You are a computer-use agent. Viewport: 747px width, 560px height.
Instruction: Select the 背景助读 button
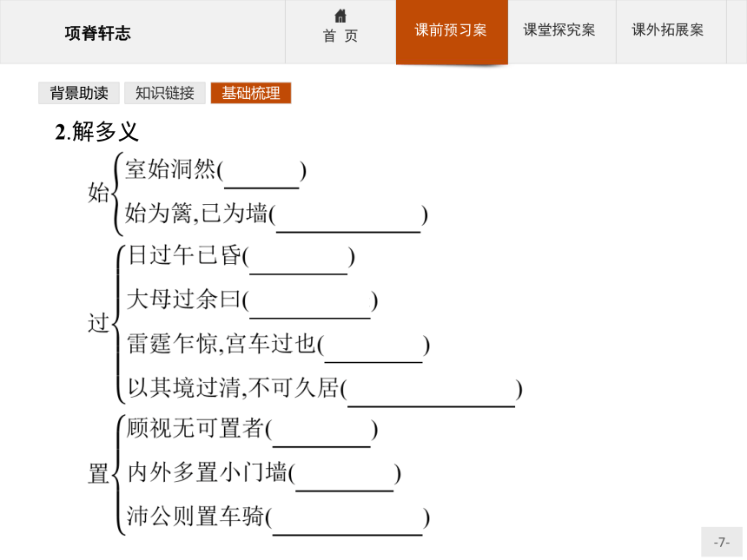(79, 93)
